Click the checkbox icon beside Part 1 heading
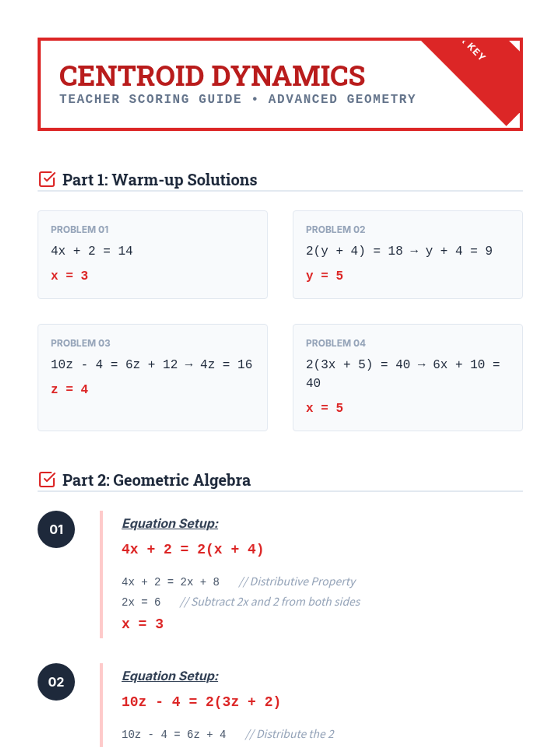 47,179
